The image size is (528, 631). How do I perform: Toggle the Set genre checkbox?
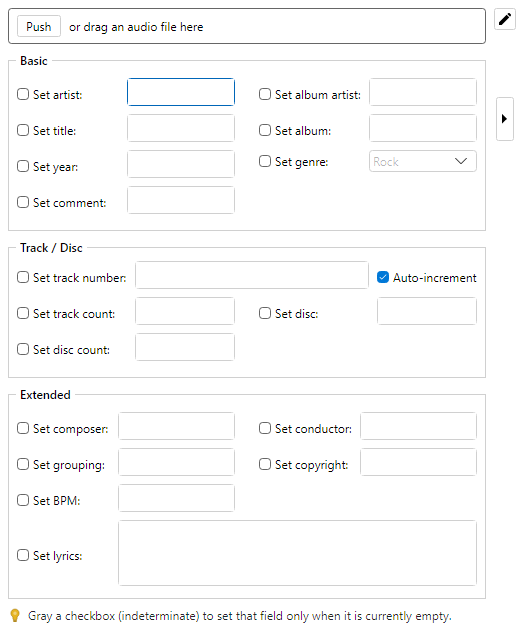pos(265,161)
